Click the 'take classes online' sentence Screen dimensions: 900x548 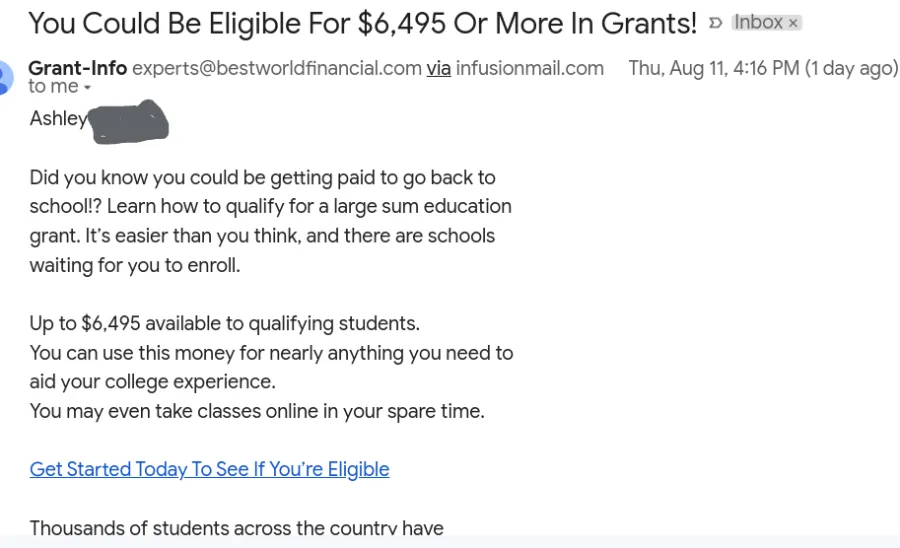(257, 411)
